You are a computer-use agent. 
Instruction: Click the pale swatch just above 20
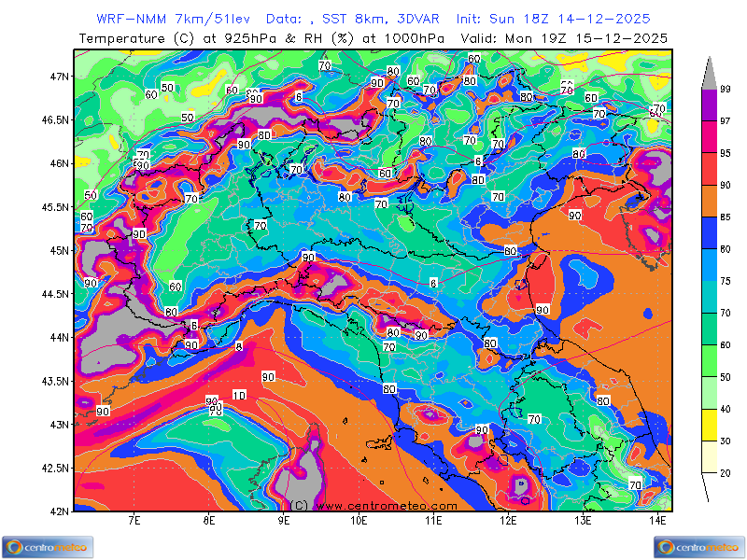pos(710,456)
